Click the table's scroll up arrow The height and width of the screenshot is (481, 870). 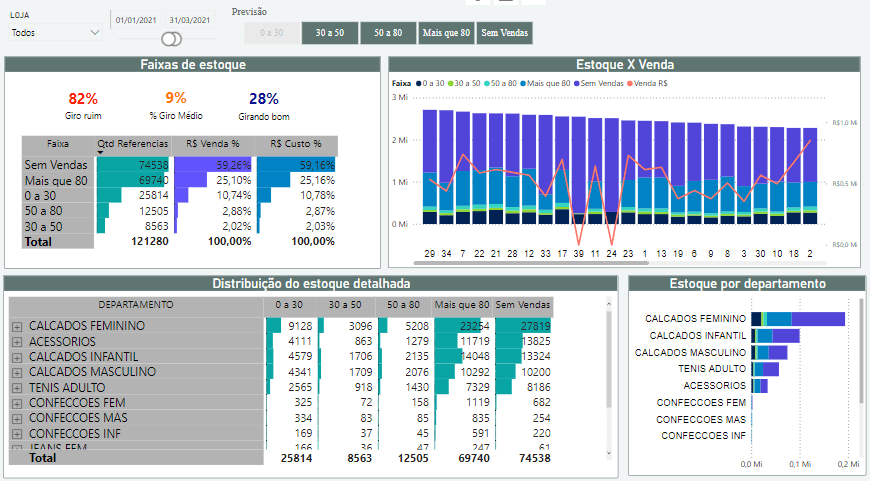click(x=607, y=302)
